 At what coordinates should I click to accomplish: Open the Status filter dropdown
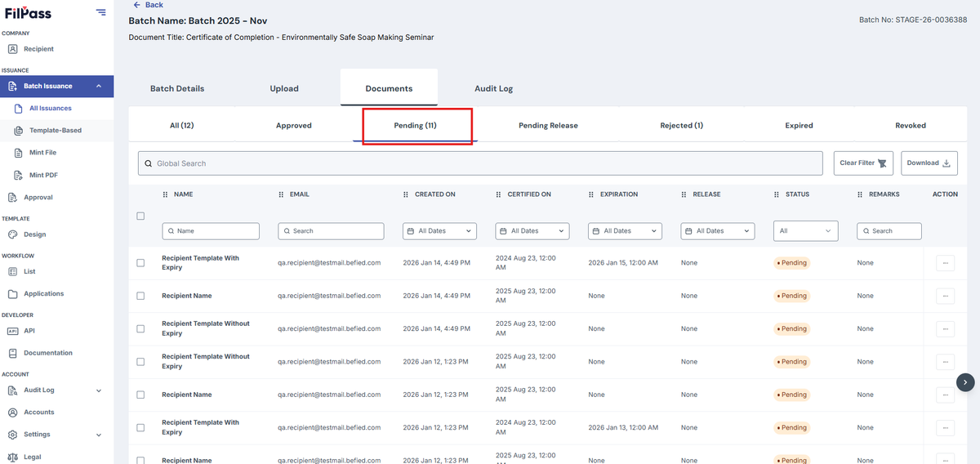pyautogui.click(x=806, y=231)
